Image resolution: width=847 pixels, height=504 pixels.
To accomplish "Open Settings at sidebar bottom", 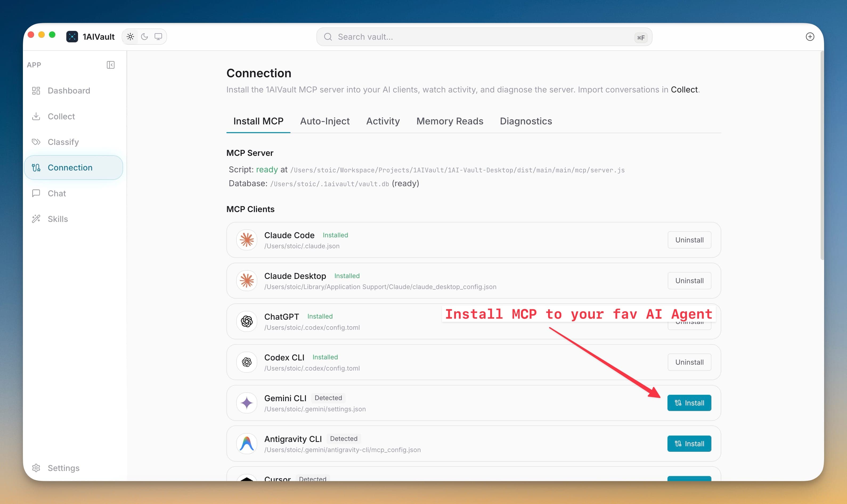I will pyautogui.click(x=73, y=468).
